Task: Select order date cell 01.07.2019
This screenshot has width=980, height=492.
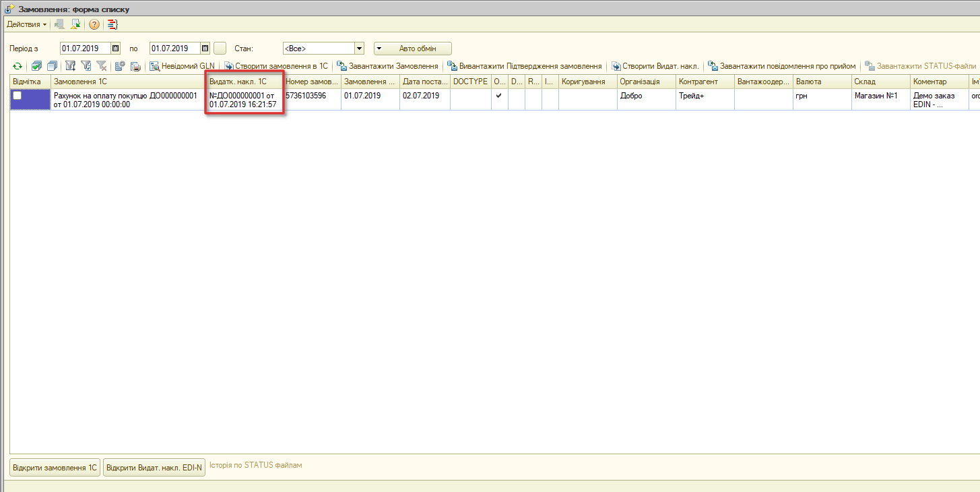Action: (x=370, y=100)
